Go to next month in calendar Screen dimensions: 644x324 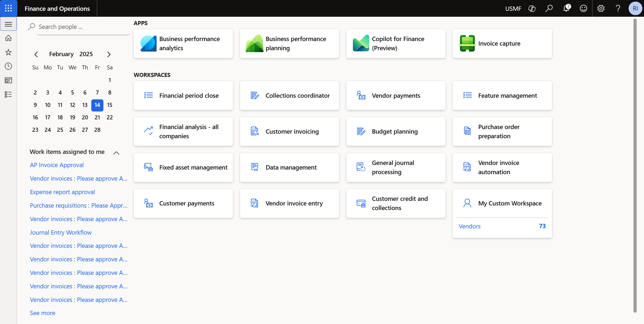(109, 54)
